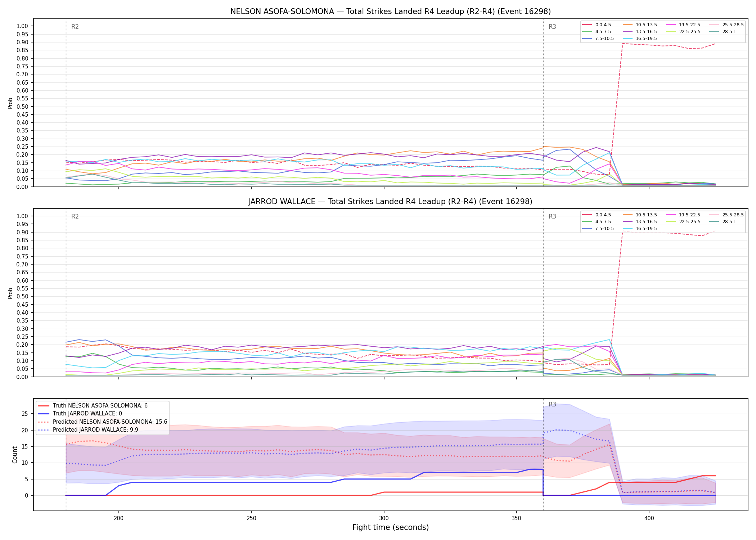Viewport: 756px width, 540px height.
Task: Click the 250 tick on the time axis
Action: tap(251, 518)
